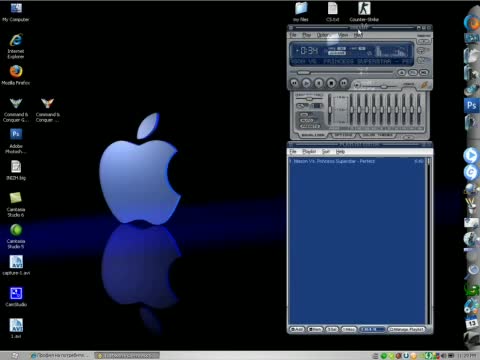Click the Winamp volume slider handle
Viewport: 480px width, 360px height.
click(x=383, y=86)
